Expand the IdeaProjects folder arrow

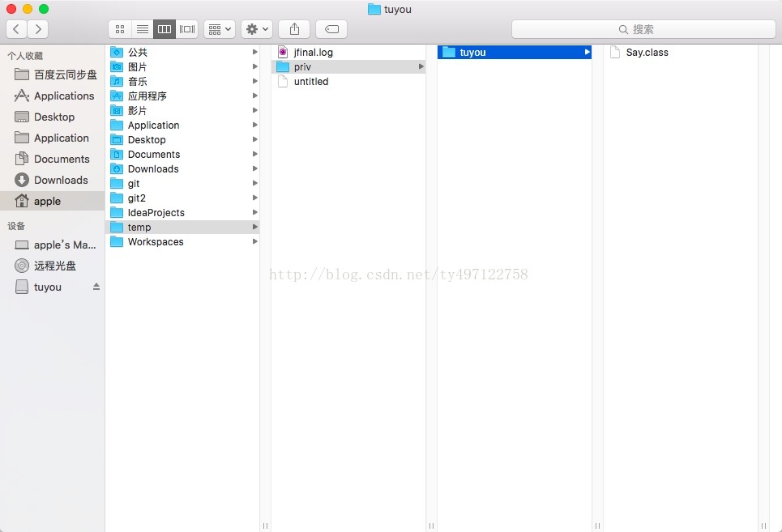(x=254, y=212)
